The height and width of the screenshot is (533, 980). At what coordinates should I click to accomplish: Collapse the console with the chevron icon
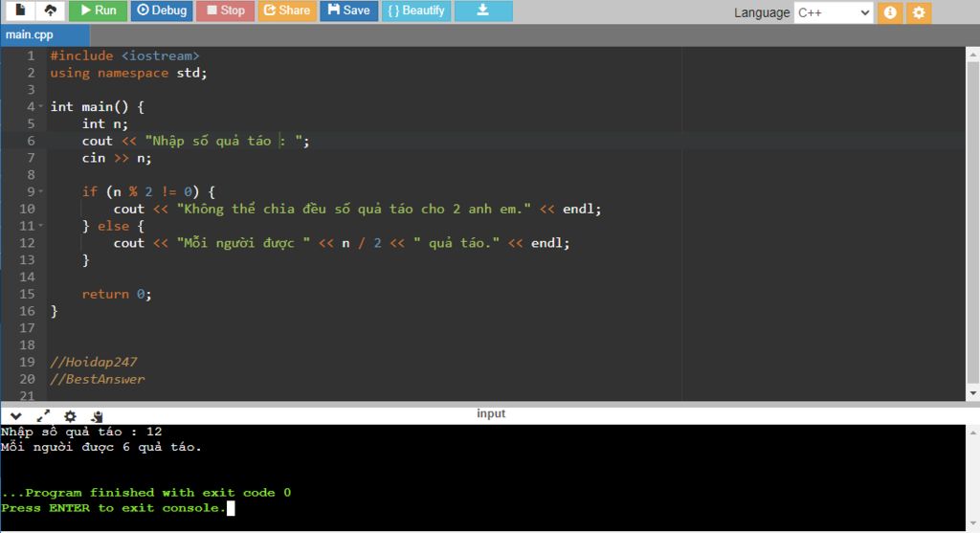point(15,416)
